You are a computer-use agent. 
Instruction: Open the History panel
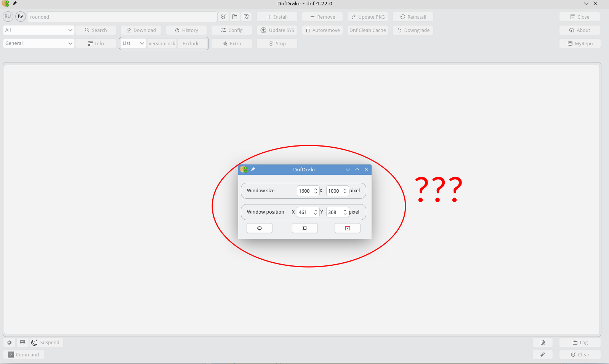pyautogui.click(x=186, y=30)
